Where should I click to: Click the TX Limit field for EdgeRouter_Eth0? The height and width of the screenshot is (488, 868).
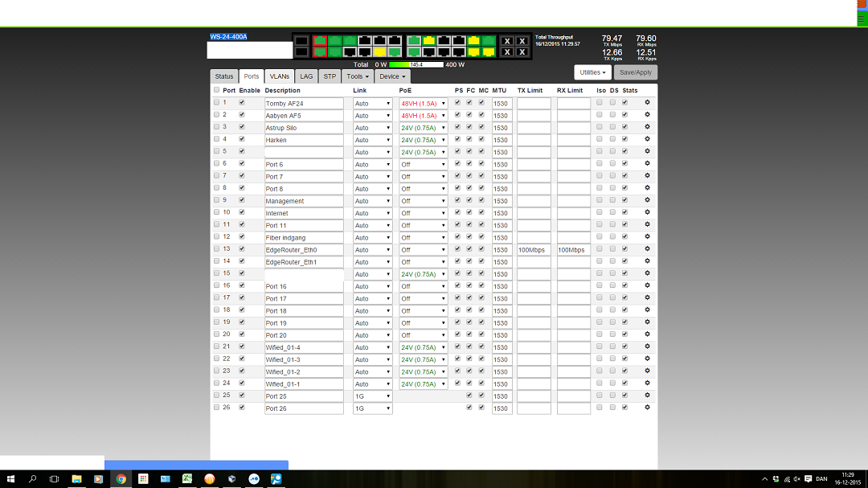[534, 249]
